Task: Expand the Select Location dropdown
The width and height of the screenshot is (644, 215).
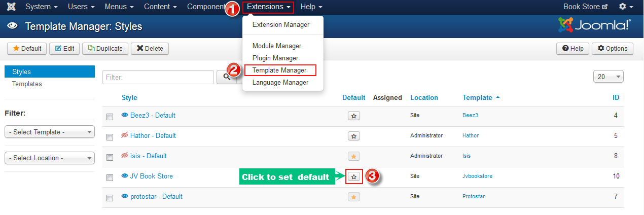Action: tap(50, 158)
